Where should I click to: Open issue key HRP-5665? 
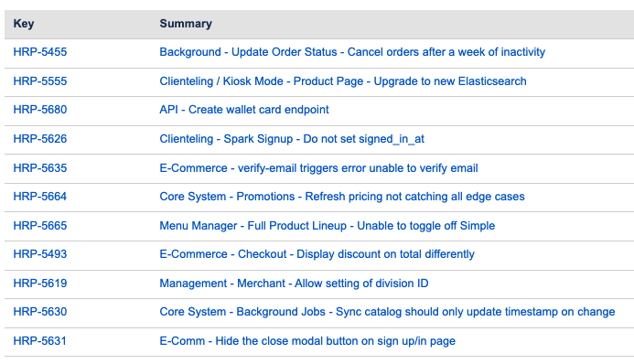(x=40, y=225)
